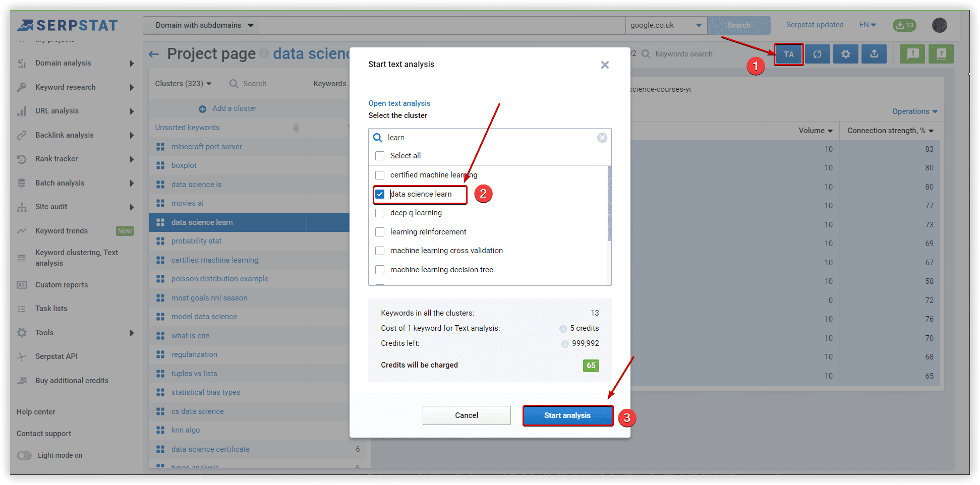Clear the cluster search field text
The width and height of the screenshot is (980, 485).
(602, 138)
